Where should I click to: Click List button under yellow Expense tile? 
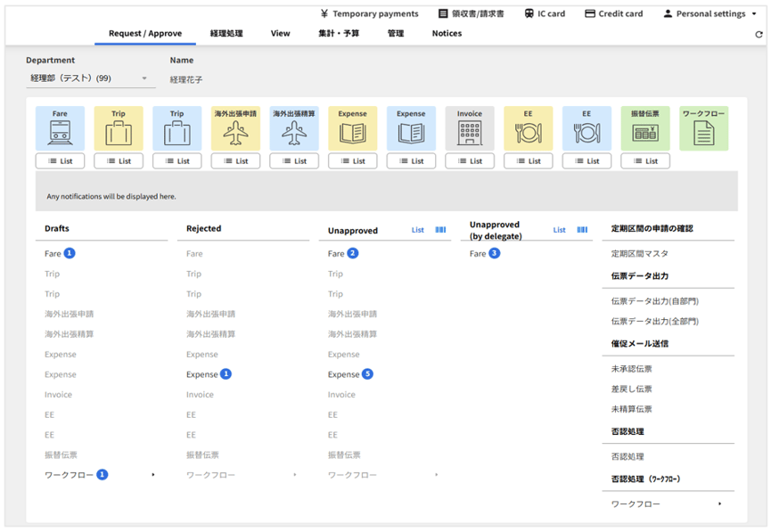point(353,160)
